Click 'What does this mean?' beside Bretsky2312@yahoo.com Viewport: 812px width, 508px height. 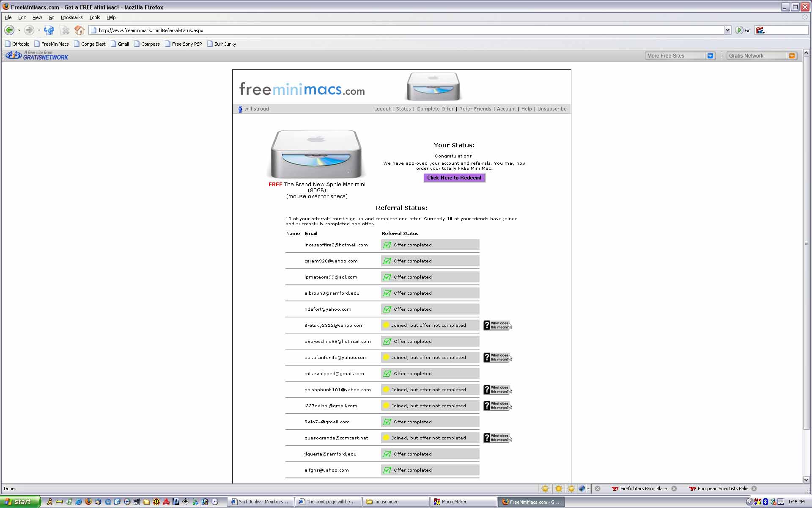coord(497,325)
